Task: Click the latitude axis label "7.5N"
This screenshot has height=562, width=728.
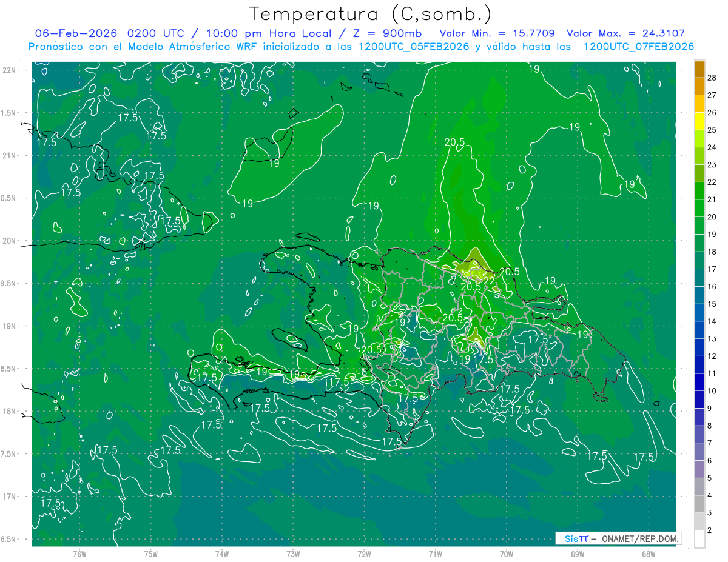Action: (9, 454)
